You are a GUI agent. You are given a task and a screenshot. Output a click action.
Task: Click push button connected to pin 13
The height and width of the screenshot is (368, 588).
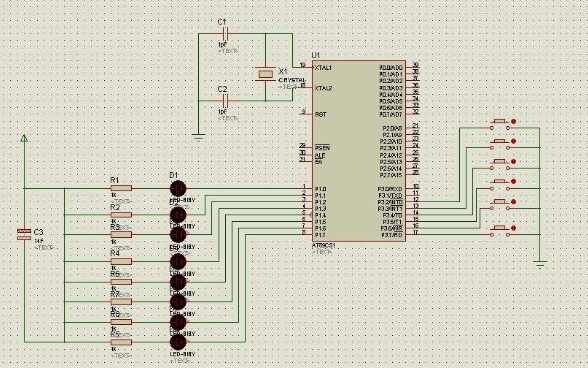[500, 144]
